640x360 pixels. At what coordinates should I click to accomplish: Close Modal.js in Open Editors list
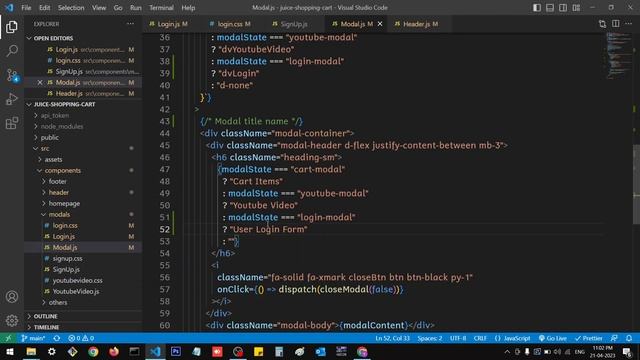tap(40, 82)
